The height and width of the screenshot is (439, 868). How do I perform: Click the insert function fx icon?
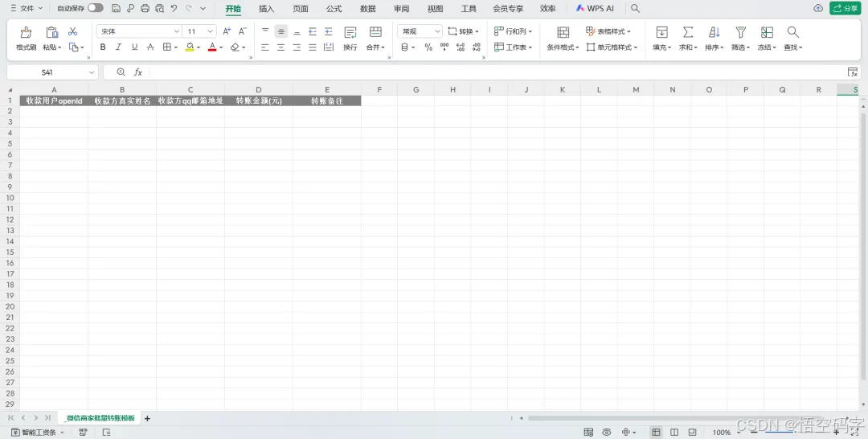point(138,72)
